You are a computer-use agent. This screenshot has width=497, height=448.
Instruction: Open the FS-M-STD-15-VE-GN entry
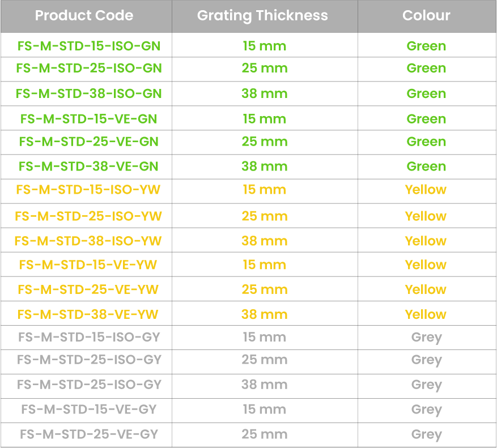(x=89, y=119)
